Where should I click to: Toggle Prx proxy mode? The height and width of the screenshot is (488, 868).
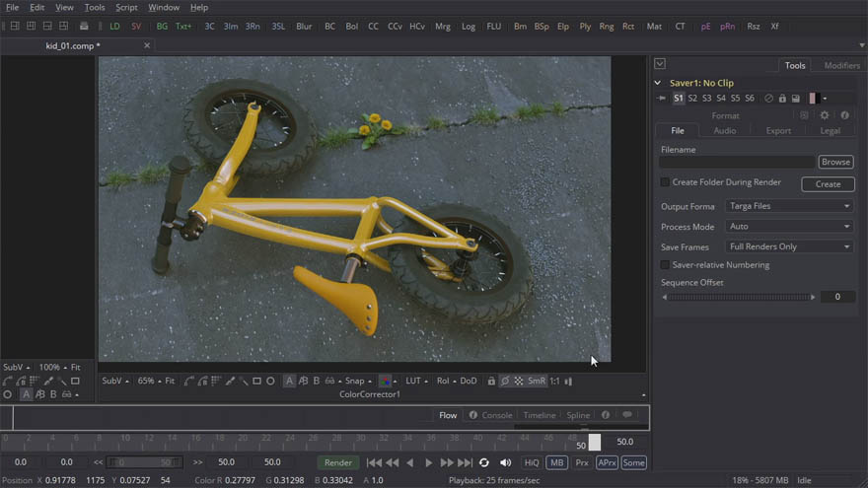coord(582,462)
